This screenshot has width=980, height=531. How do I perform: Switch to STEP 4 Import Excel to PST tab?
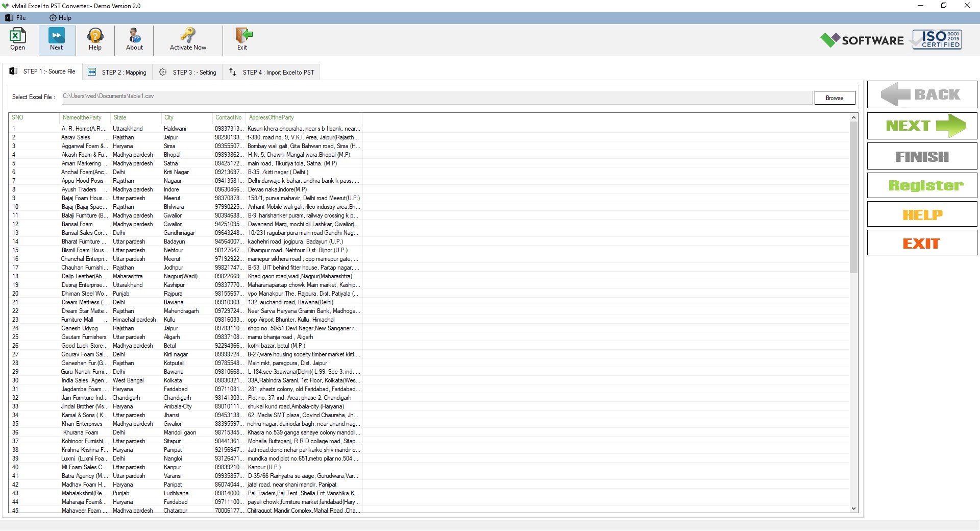[x=272, y=73]
